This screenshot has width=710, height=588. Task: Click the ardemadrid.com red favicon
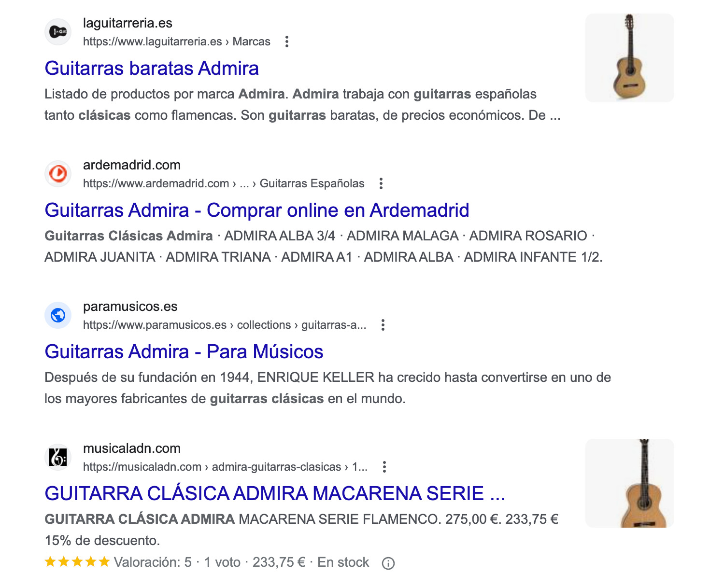[58, 174]
